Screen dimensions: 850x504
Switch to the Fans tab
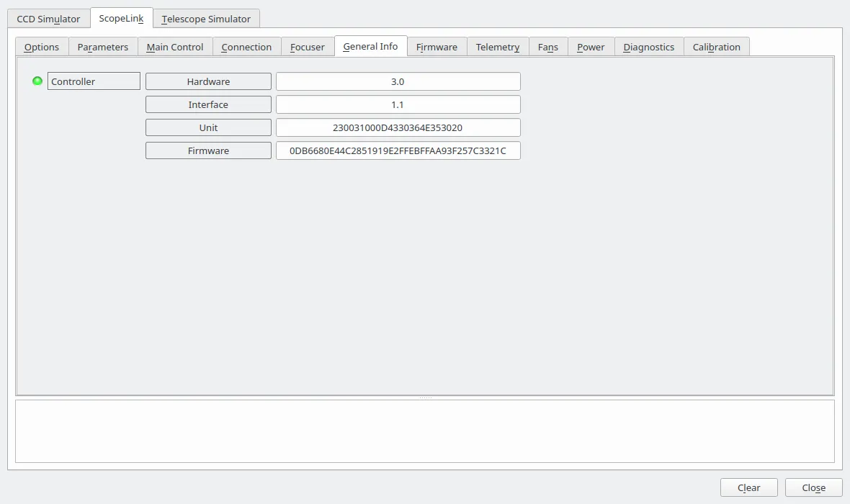[x=548, y=47]
